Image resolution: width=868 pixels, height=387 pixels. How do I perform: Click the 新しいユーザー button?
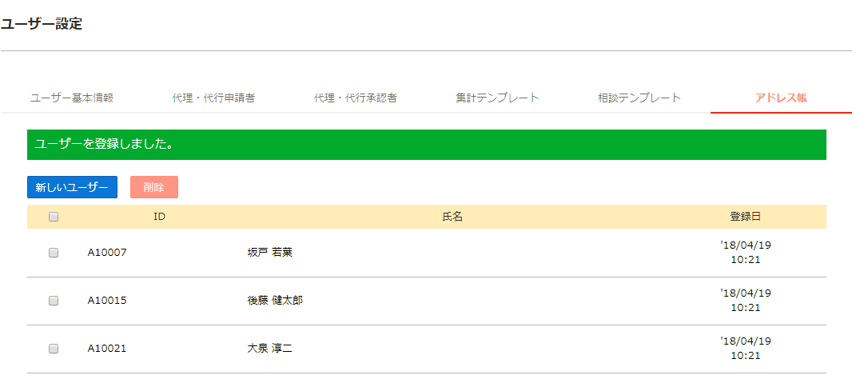(x=72, y=187)
